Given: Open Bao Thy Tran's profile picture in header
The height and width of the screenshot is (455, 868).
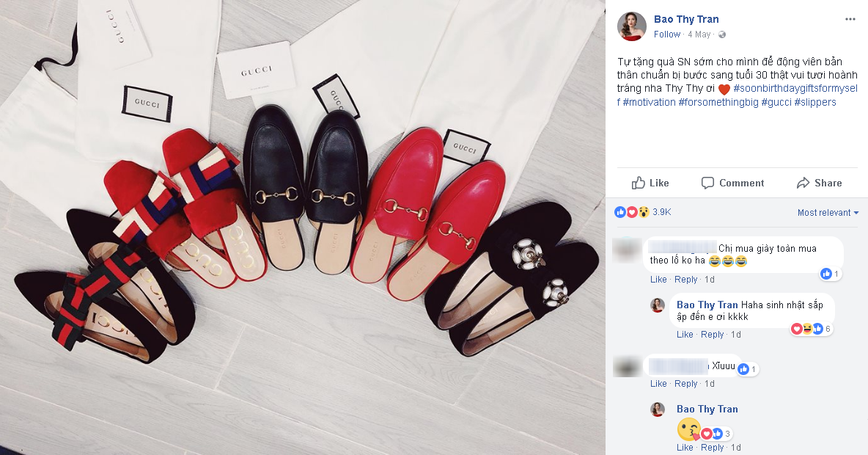Looking at the screenshot, I should (632, 26).
